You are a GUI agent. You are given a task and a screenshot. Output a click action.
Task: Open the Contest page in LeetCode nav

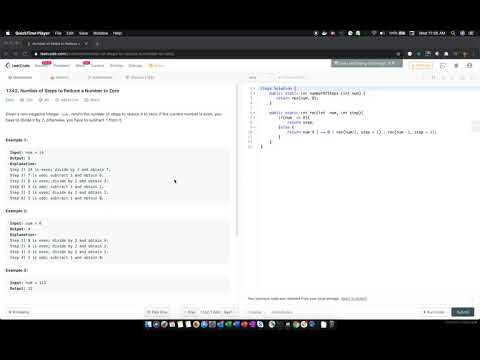point(98,65)
